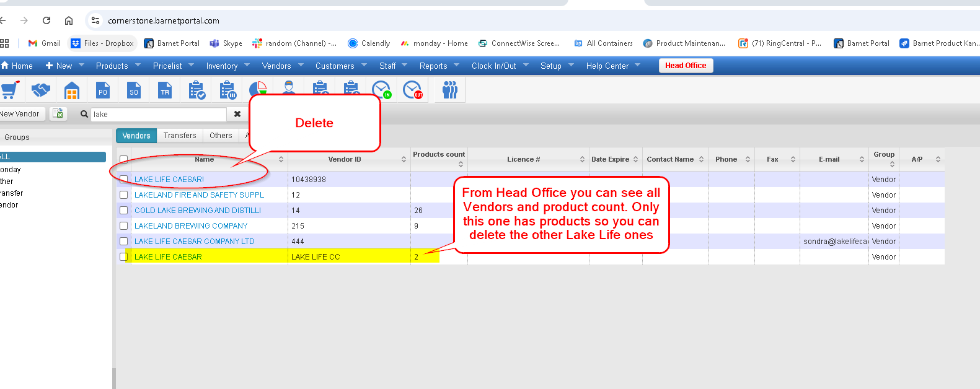Check the COLD LAKE BREWING row checkbox
The height and width of the screenshot is (389, 980).
click(123, 210)
